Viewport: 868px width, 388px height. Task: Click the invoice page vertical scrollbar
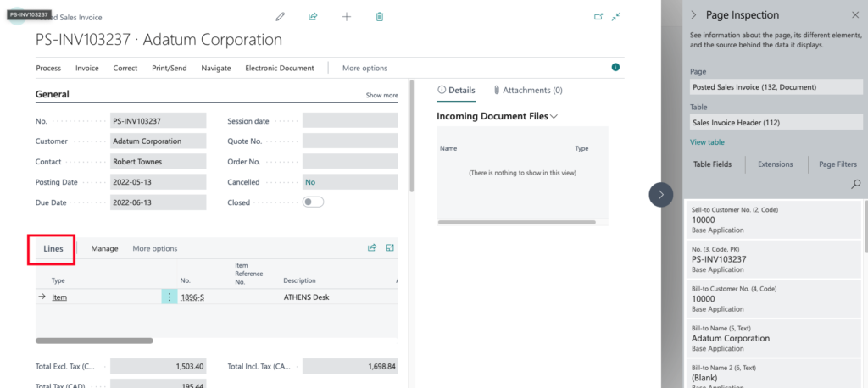[411, 136]
